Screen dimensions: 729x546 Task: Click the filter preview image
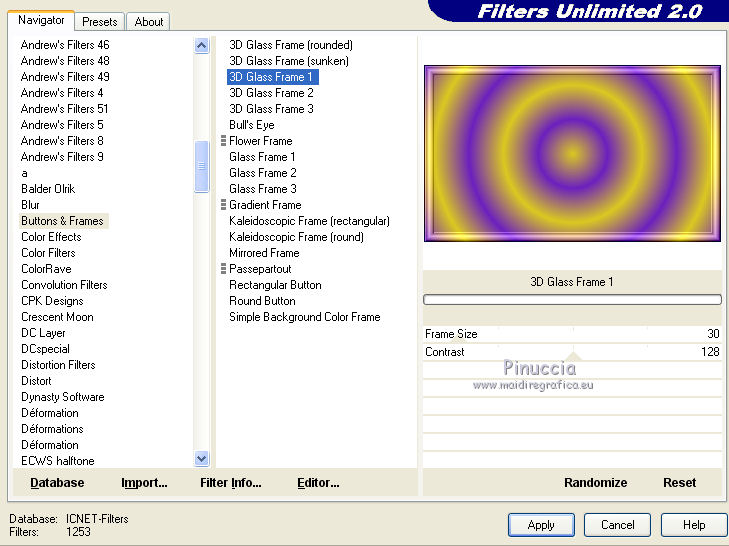click(572, 153)
